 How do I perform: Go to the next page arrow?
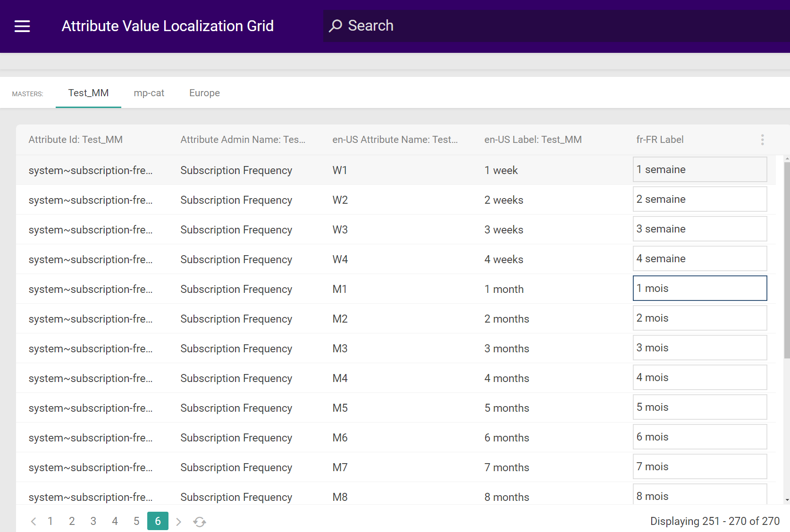[178, 521]
